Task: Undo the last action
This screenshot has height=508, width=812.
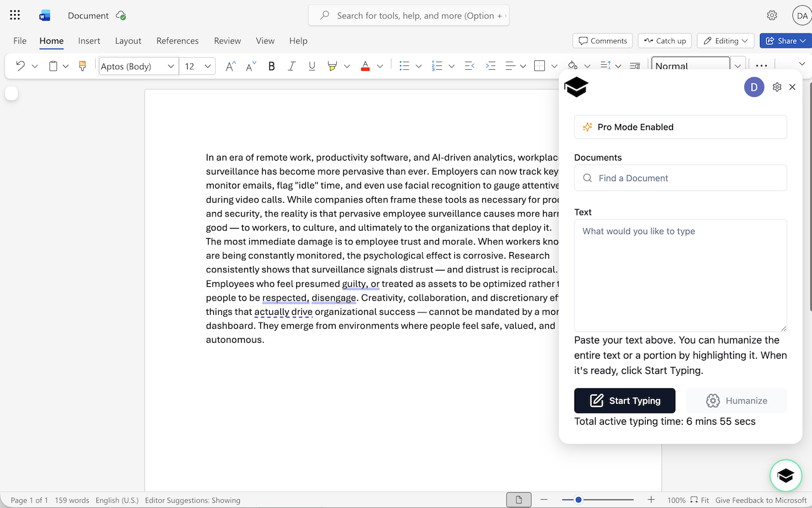Action: 20,66
